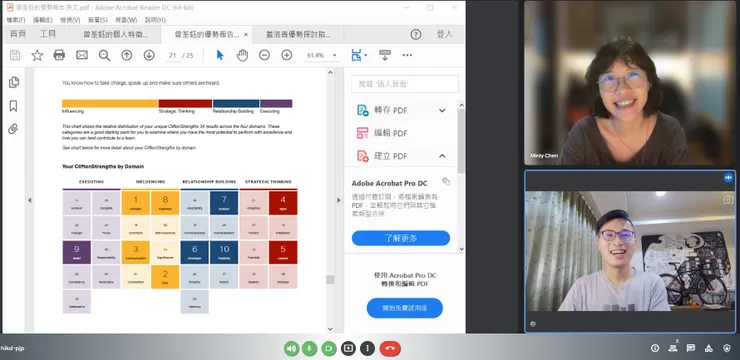Open the 編輯 PDF tool
Image resolution: width=740 pixels, height=360 pixels.
click(391, 133)
